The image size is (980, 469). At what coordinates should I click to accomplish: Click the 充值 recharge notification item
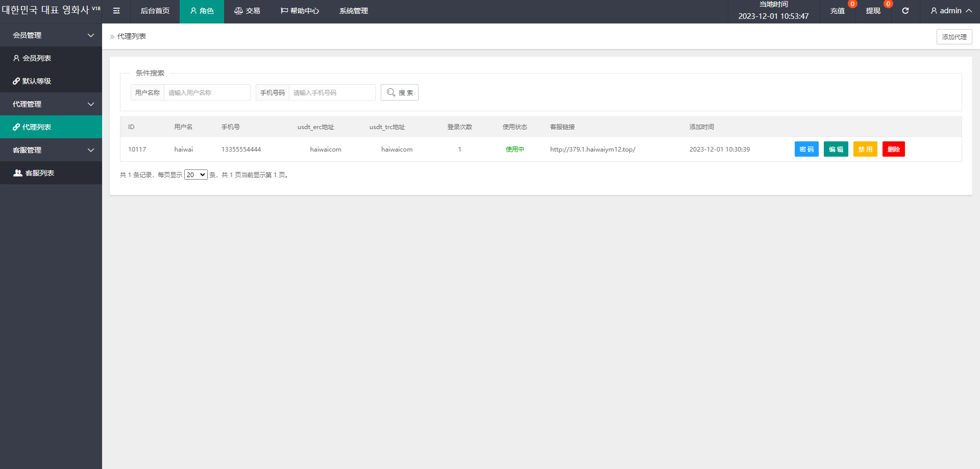[x=837, y=11]
